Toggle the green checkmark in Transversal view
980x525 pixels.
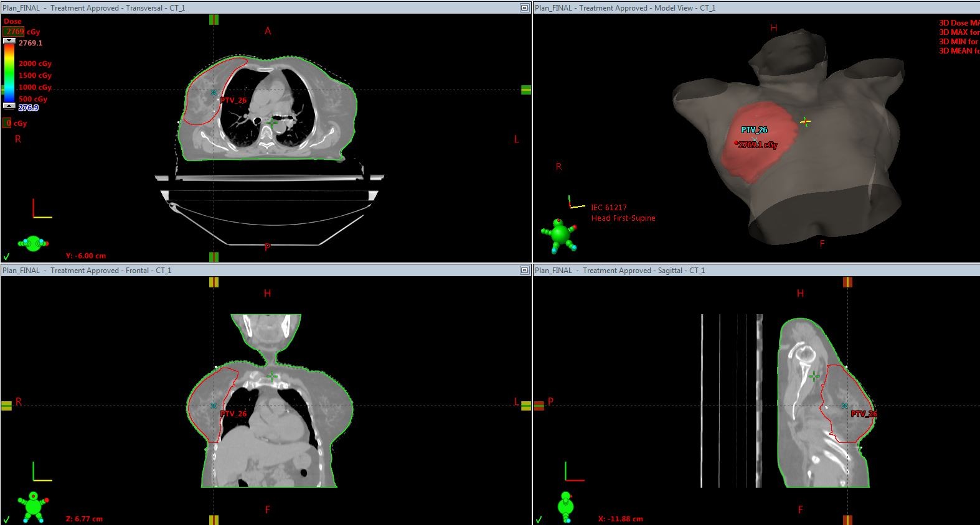pos(7,256)
